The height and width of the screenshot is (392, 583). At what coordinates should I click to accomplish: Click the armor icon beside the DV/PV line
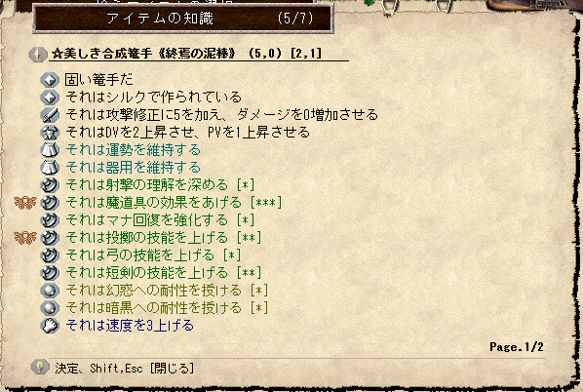(x=50, y=133)
